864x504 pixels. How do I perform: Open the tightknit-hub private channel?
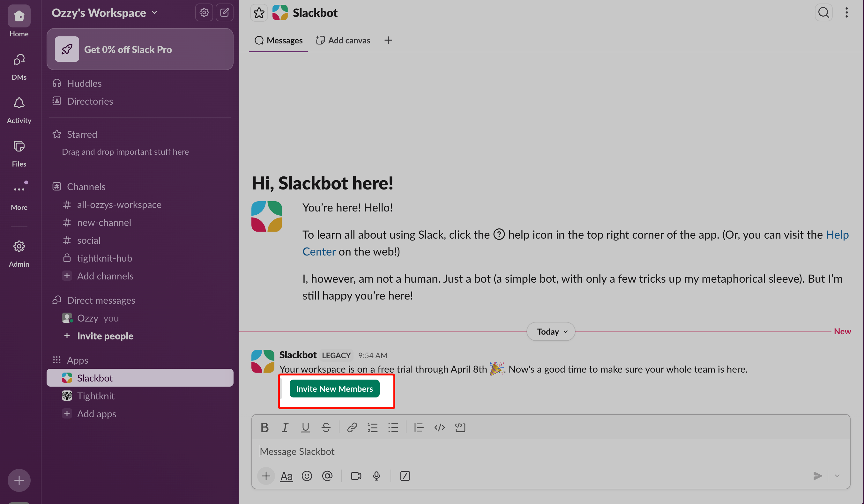pyautogui.click(x=104, y=258)
